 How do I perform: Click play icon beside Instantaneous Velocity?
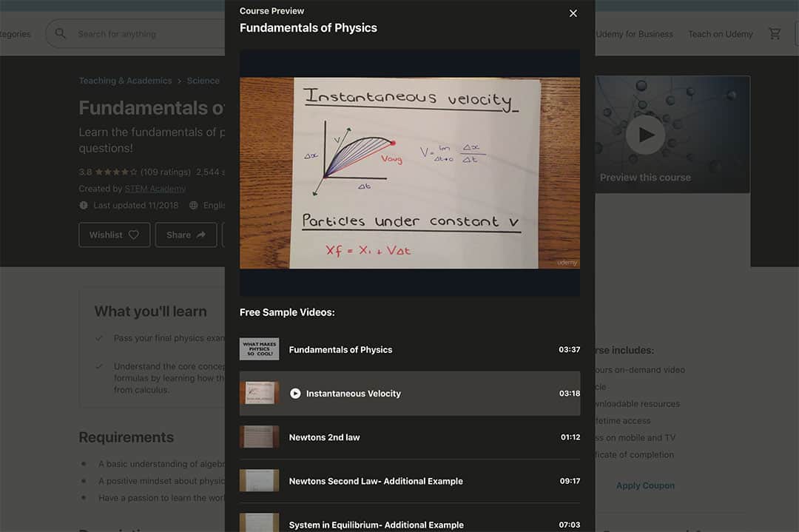pos(295,394)
